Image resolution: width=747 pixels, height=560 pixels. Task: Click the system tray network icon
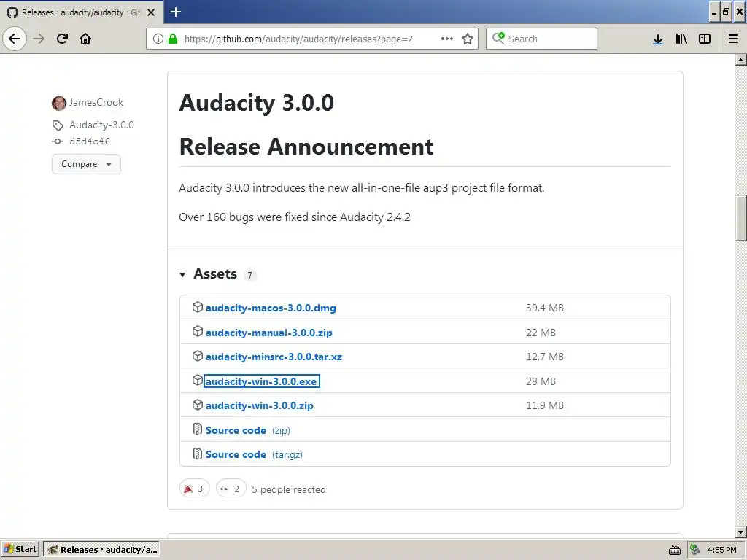coord(695,550)
